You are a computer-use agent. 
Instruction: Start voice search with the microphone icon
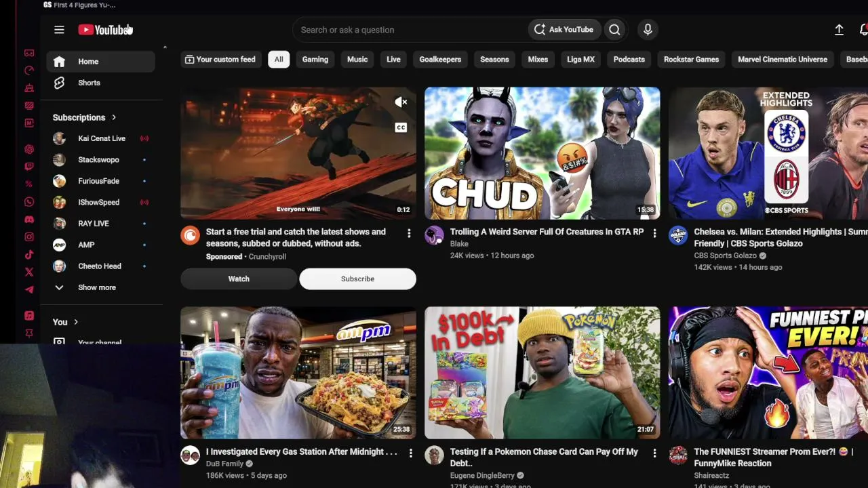[648, 30]
